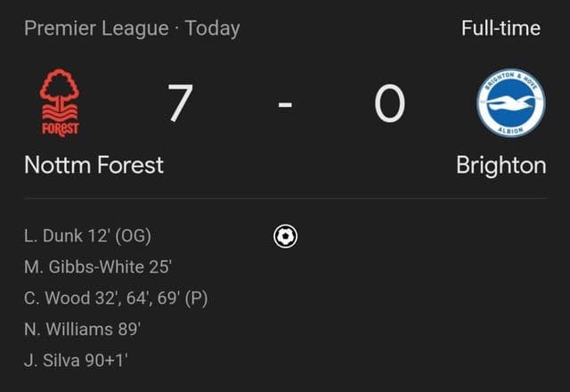The height and width of the screenshot is (392, 570).
Task: Click Brighton's score of 0
Action: 390,103
